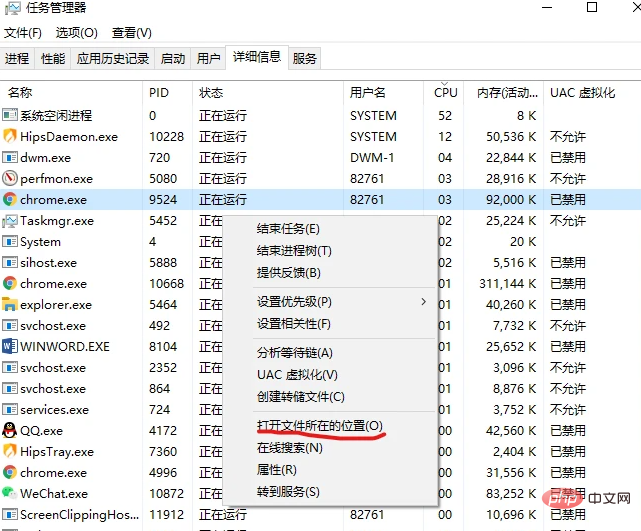This screenshot has width=641, height=531.
Task: Click the 系统空闲进程 icon
Action: tap(10, 115)
